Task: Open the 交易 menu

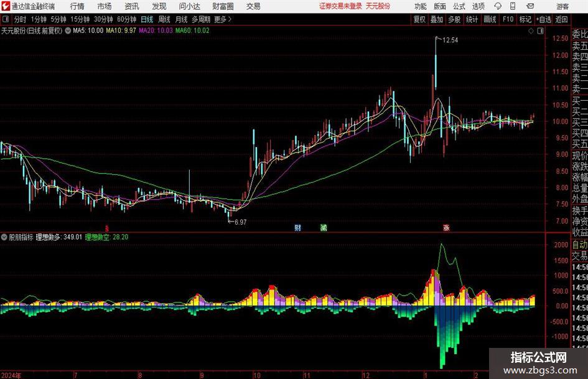Action: coord(253,6)
